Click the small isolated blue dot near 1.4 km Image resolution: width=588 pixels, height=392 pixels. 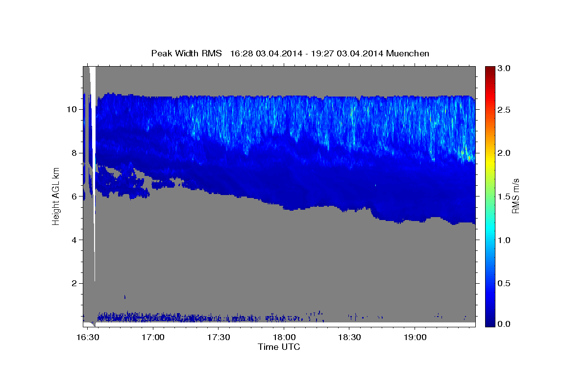(x=125, y=296)
